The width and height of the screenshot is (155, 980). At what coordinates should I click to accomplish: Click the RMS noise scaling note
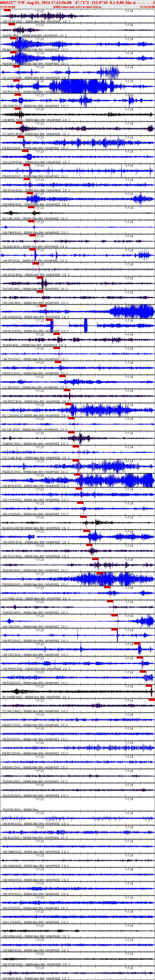[78, 7]
